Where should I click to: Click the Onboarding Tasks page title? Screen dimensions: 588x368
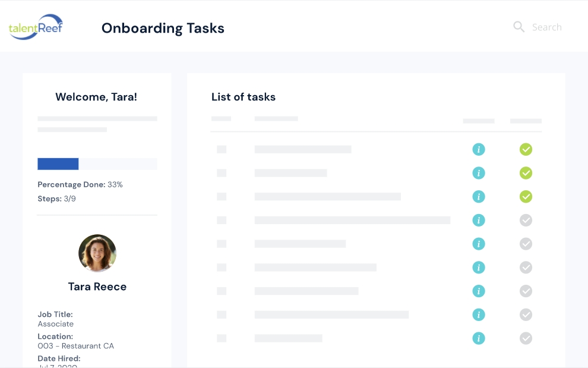click(x=163, y=28)
